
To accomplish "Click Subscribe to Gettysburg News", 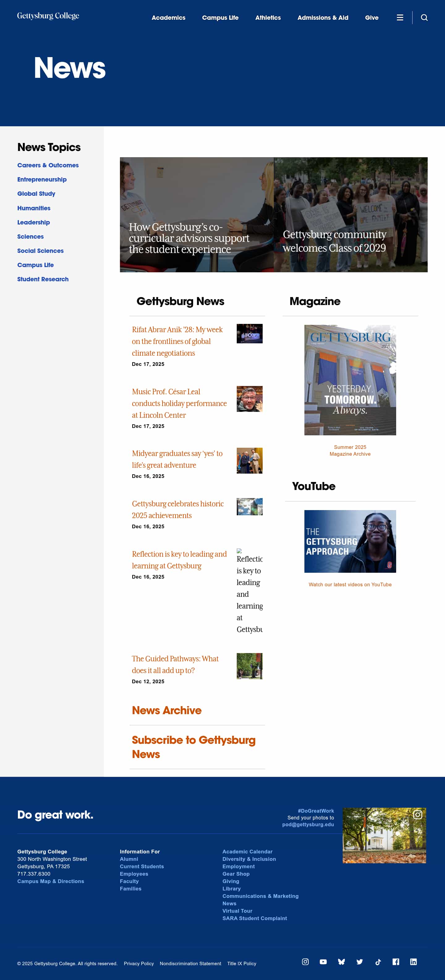I will (x=194, y=747).
